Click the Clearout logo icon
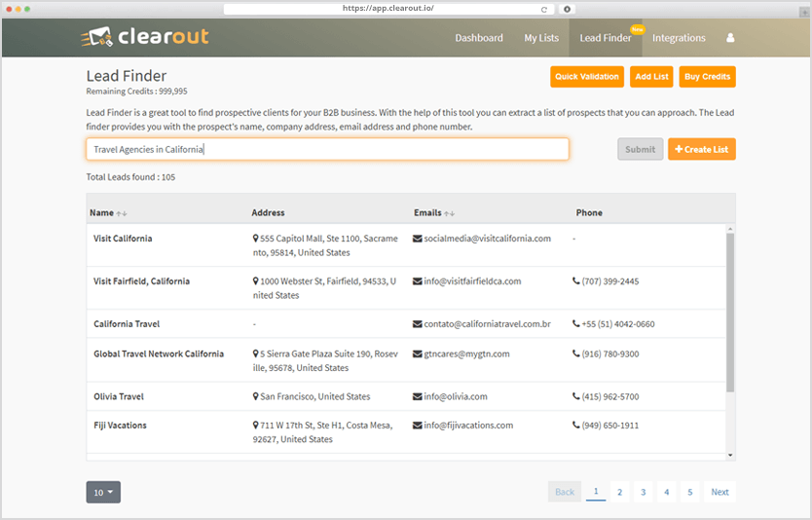812x520 pixels. 96,37
